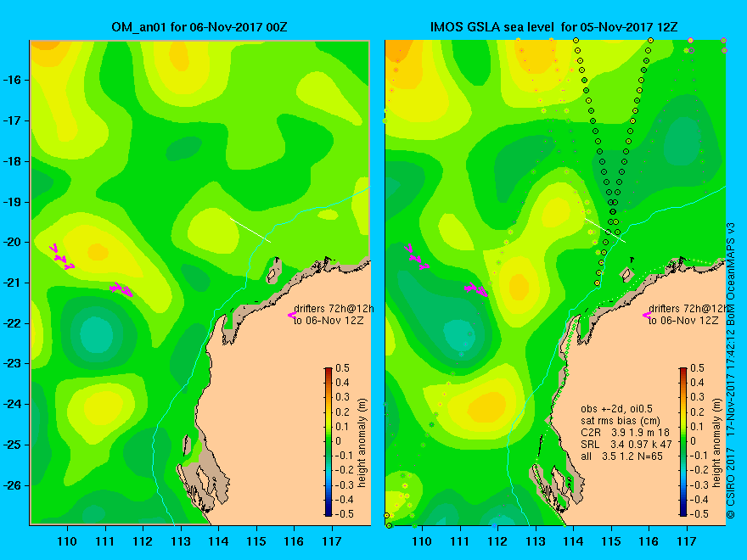Click the "SRL 3.4 0.97 k 47" statistics row
Image resolution: width=747 pixels, height=560 pixels.
(626, 445)
